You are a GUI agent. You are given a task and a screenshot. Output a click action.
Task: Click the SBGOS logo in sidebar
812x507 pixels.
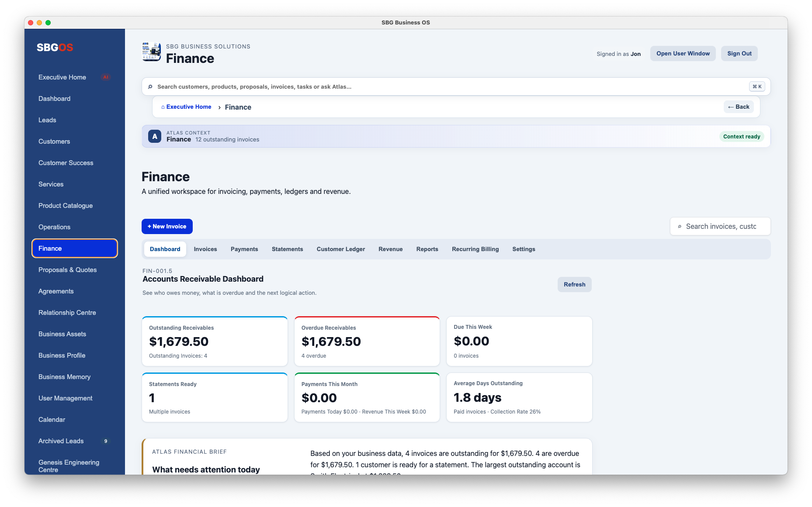tap(55, 48)
